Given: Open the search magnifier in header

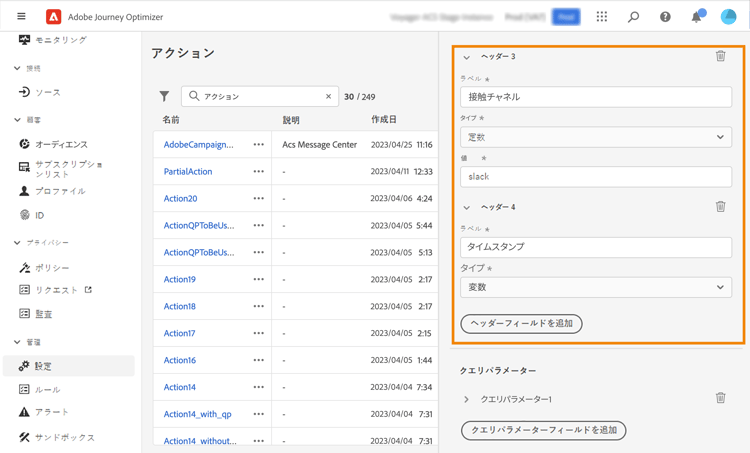Looking at the screenshot, I should click(633, 17).
